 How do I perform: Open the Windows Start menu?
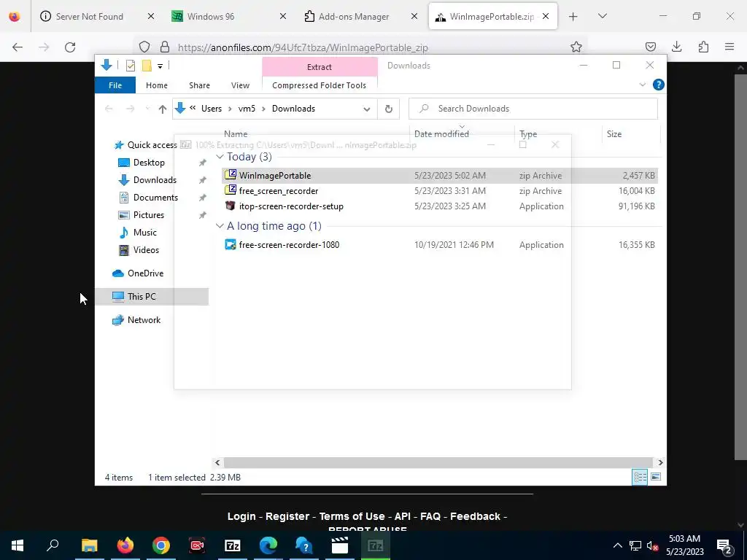pyautogui.click(x=18, y=545)
